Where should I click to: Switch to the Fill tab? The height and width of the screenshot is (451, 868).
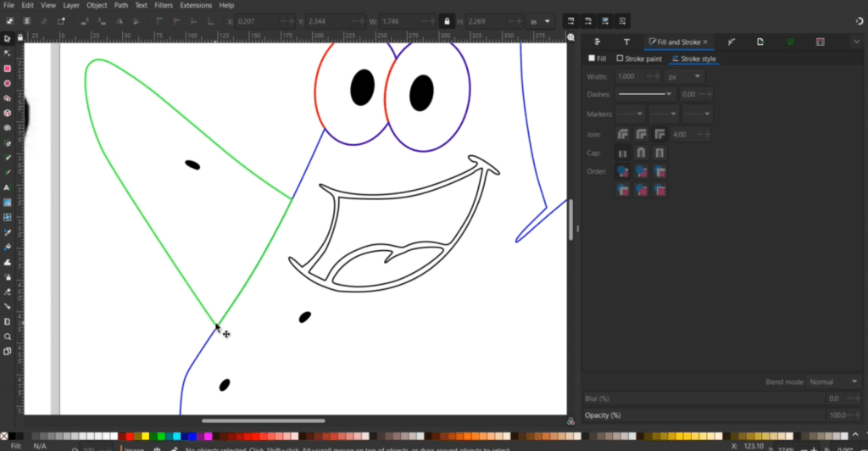pos(598,58)
